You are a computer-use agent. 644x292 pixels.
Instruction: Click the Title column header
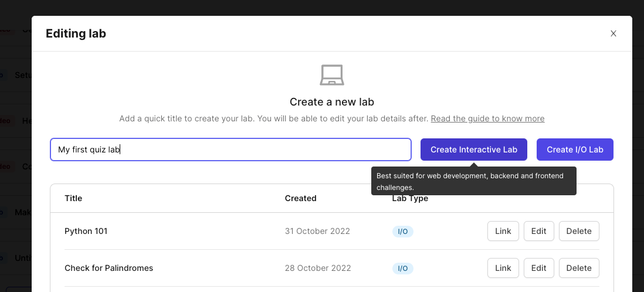(x=73, y=198)
